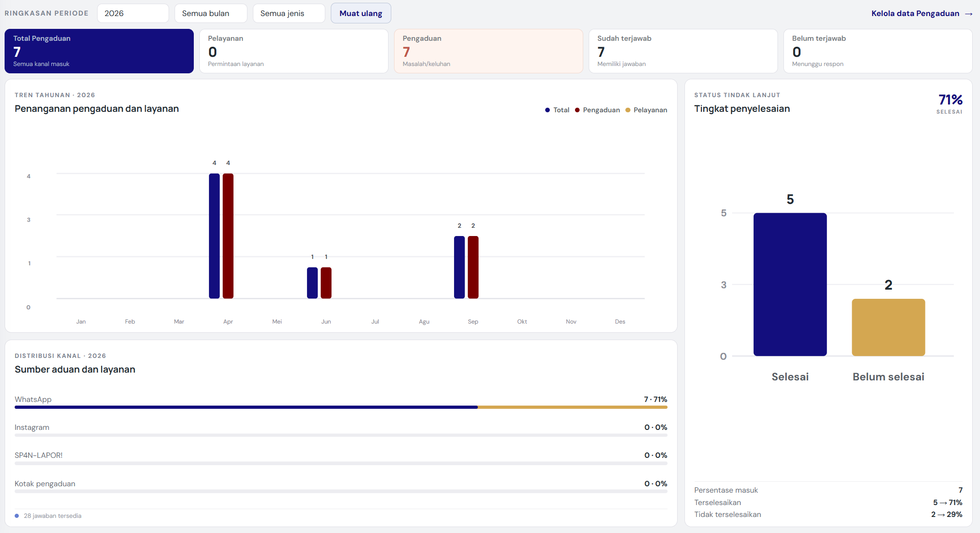Viewport: 980px width, 533px height.
Task: Open the year 2026 dropdown
Action: tap(133, 13)
